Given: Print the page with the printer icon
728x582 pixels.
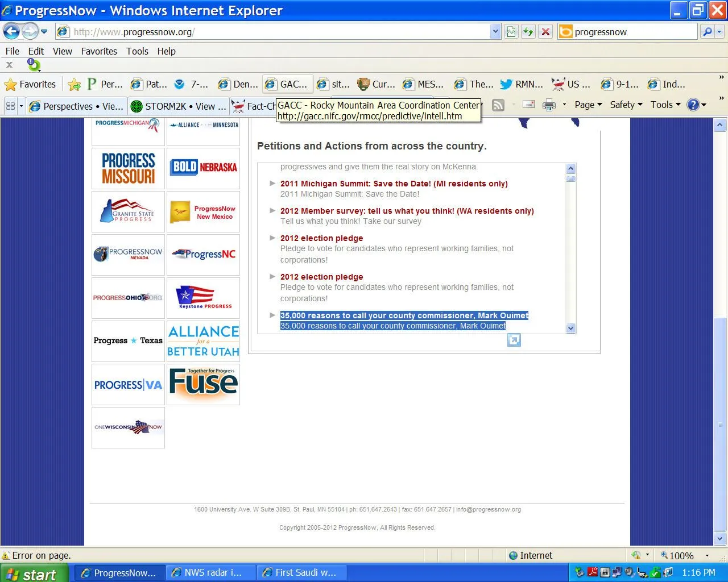Looking at the screenshot, I should 549,105.
